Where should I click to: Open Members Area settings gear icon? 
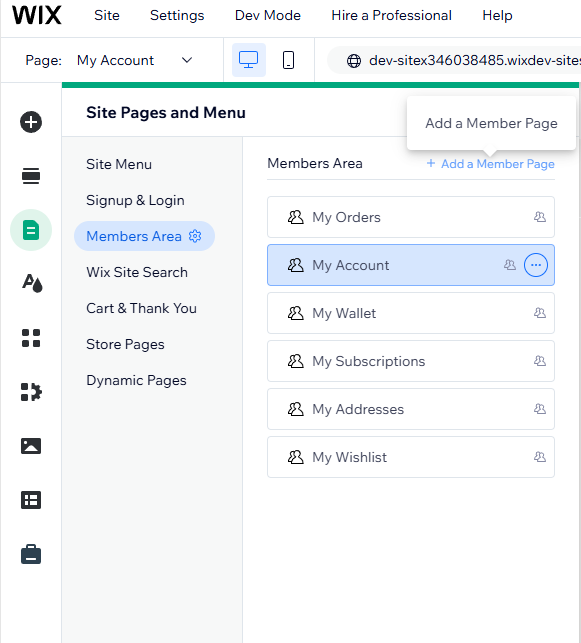(x=195, y=236)
